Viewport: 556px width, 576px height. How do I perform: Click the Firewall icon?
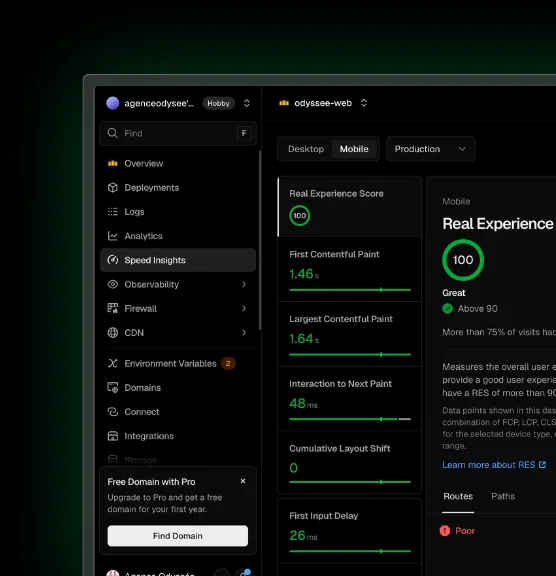tap(113, 309)
